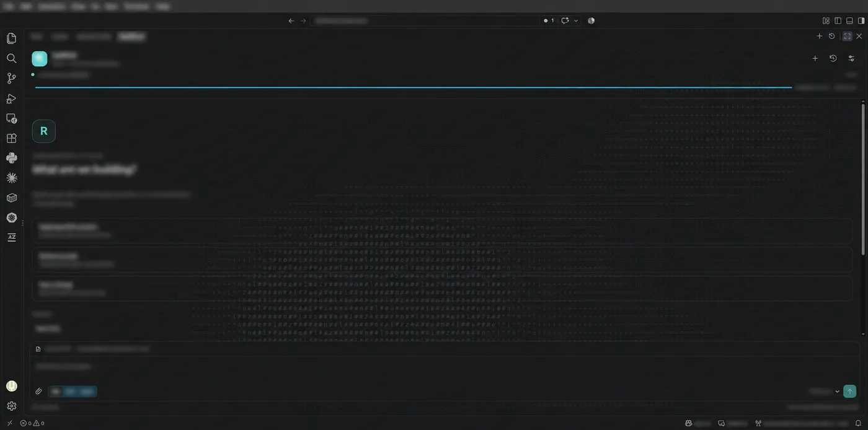Open the Help menu

point(163,6)
